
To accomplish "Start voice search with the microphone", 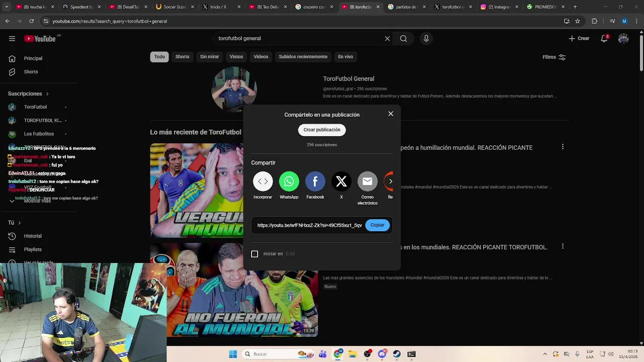I will tap(426, 39).
